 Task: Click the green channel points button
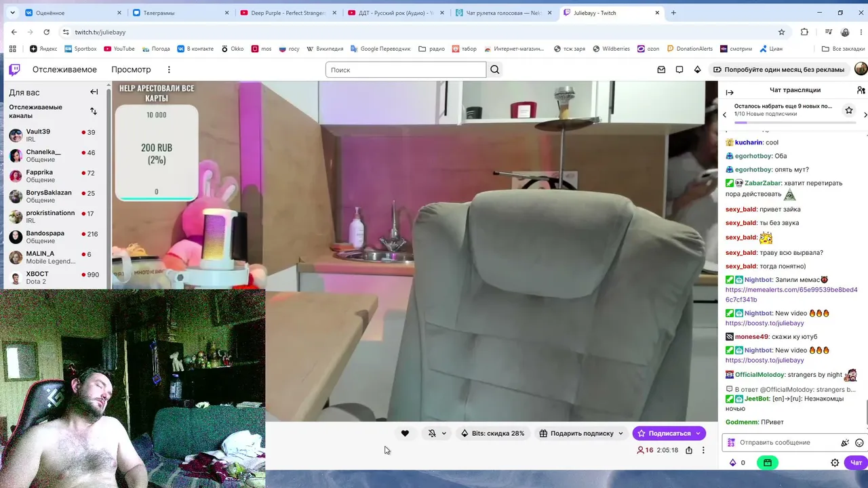[x=768, y=463]
